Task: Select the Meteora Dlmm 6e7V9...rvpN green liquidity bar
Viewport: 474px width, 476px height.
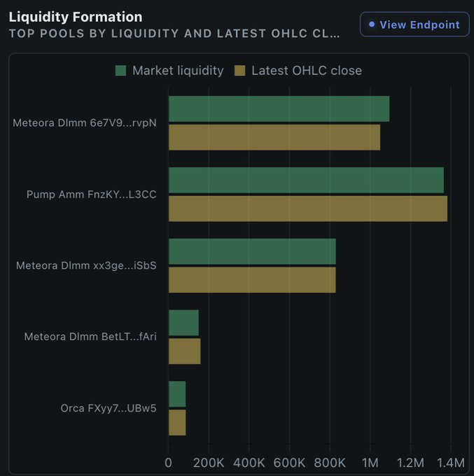Action: (279, 109)
